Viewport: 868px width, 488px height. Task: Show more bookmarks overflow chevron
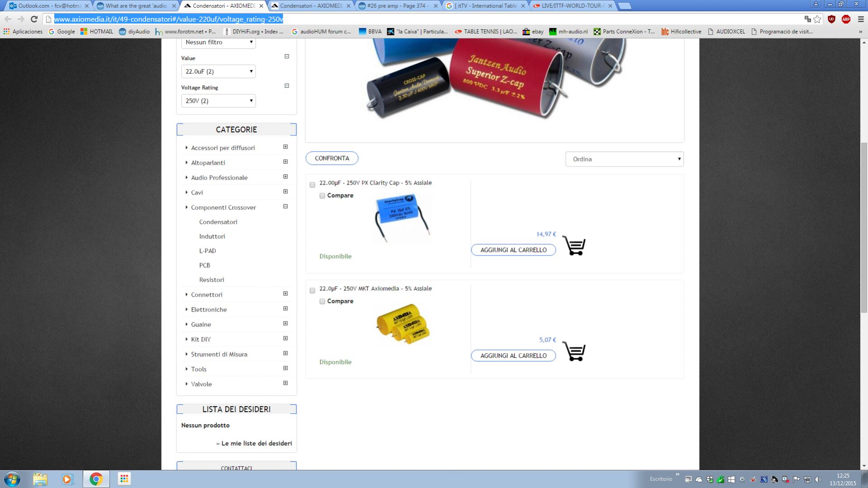[860, 32]
